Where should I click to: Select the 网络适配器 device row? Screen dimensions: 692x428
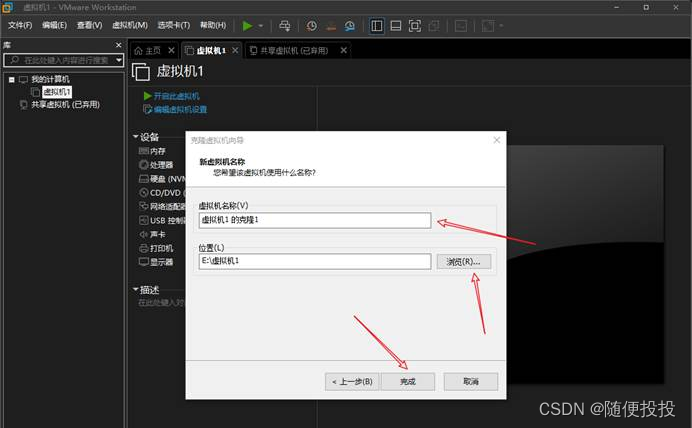click(162, 206)
